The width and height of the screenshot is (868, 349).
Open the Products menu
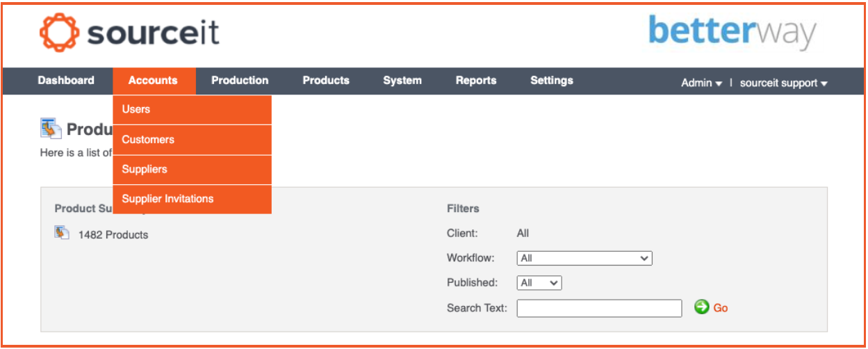coord(326,81)
